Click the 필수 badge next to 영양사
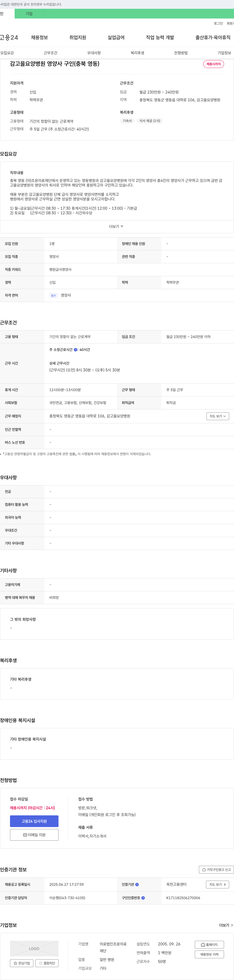This screenshot has width=234, height=980. click(54, 296)
